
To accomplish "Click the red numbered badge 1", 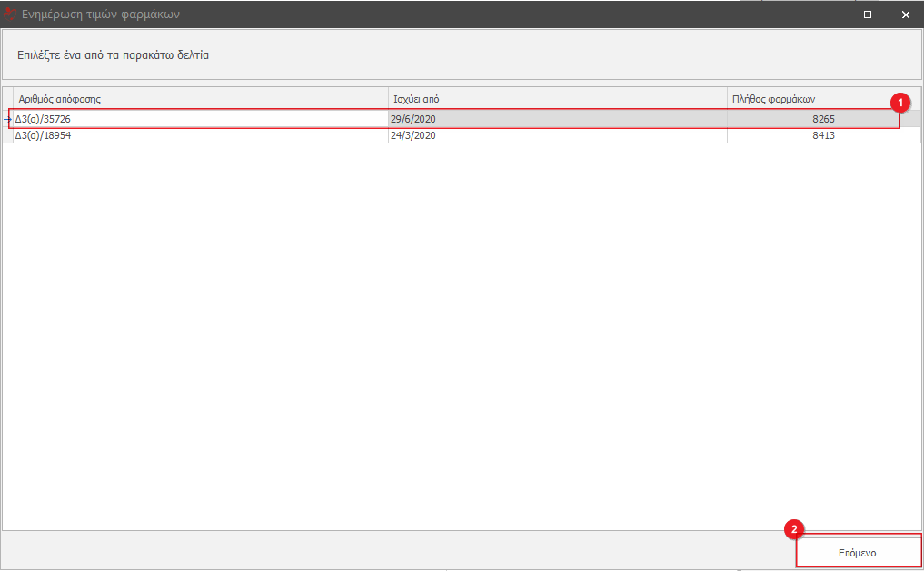I will point(899,103).
